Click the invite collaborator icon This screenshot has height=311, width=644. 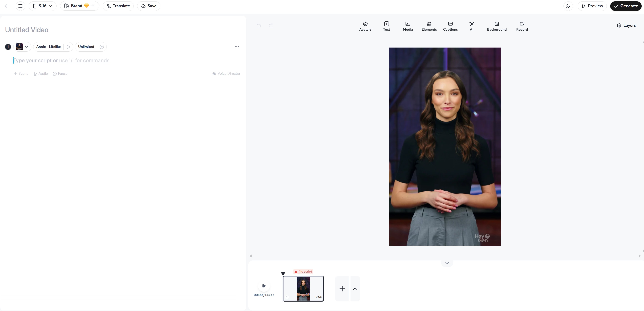pyautogui.click(x=568, y=6)
